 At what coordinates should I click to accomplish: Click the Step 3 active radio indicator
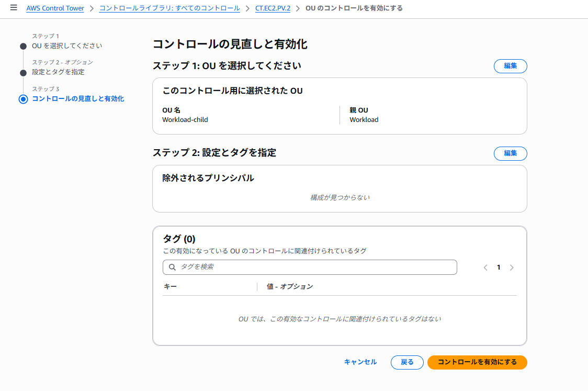point(23,99)
